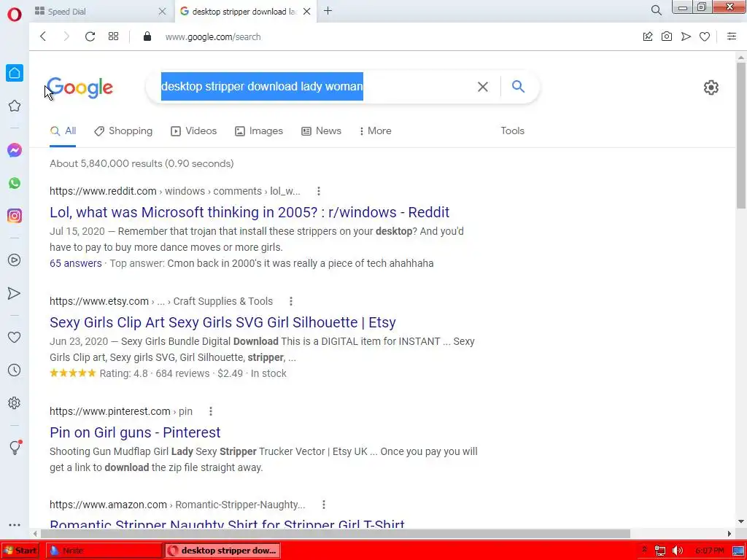This screenshot has width=747, height=560.
Task: Close the Google search tab
Action: tap(307, 12)
